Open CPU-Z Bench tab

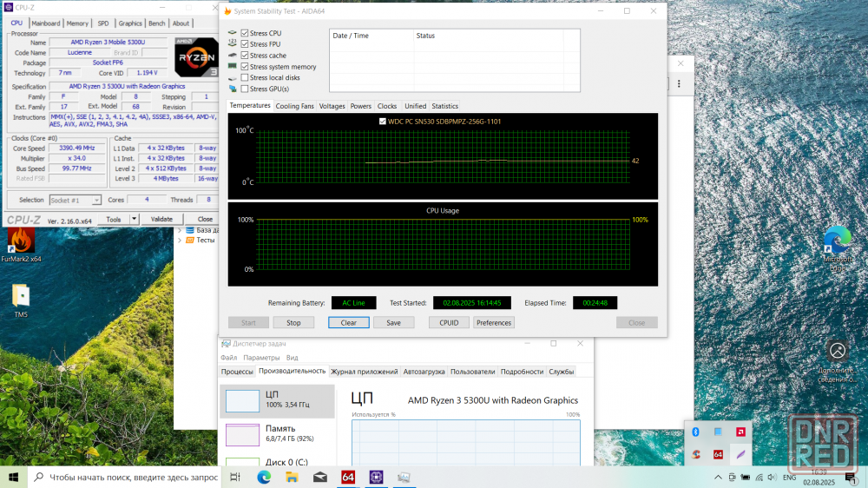[x=156, y=23]
